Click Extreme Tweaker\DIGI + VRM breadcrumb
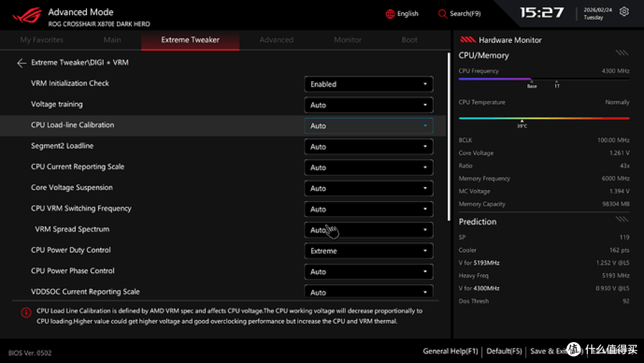This screenshot has height=363, width=644. click(x=80, y=63)
